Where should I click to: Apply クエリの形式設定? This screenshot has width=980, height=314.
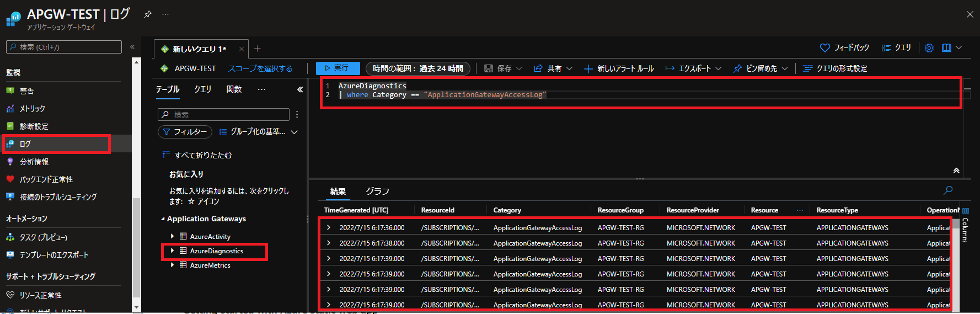tap(835, 68)
